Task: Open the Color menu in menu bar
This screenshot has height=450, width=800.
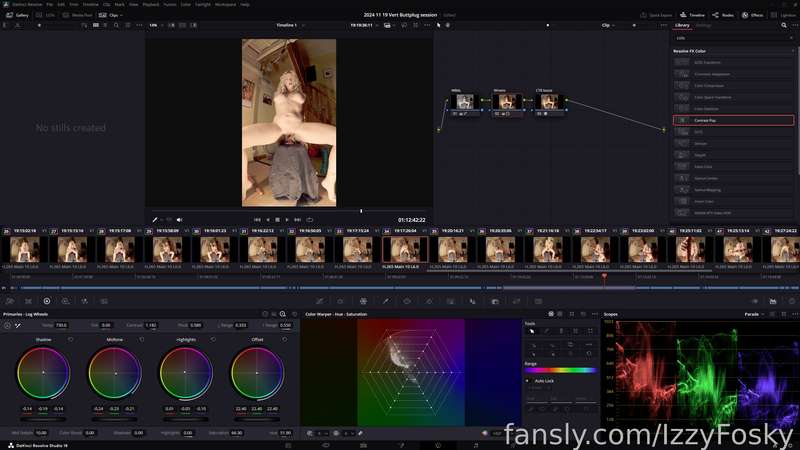Action: click(186, 4)
